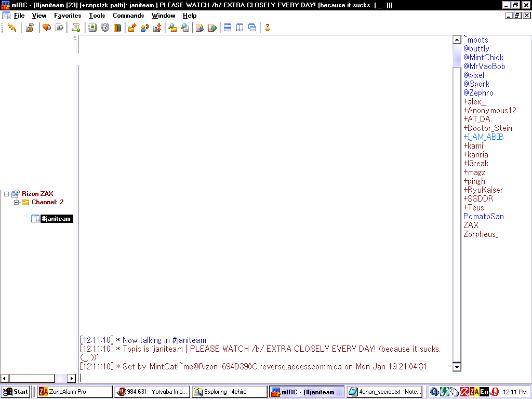Collapse the Channel: 2 folder node
Viewport: 532px width, 399px height.
coord(17,202)
